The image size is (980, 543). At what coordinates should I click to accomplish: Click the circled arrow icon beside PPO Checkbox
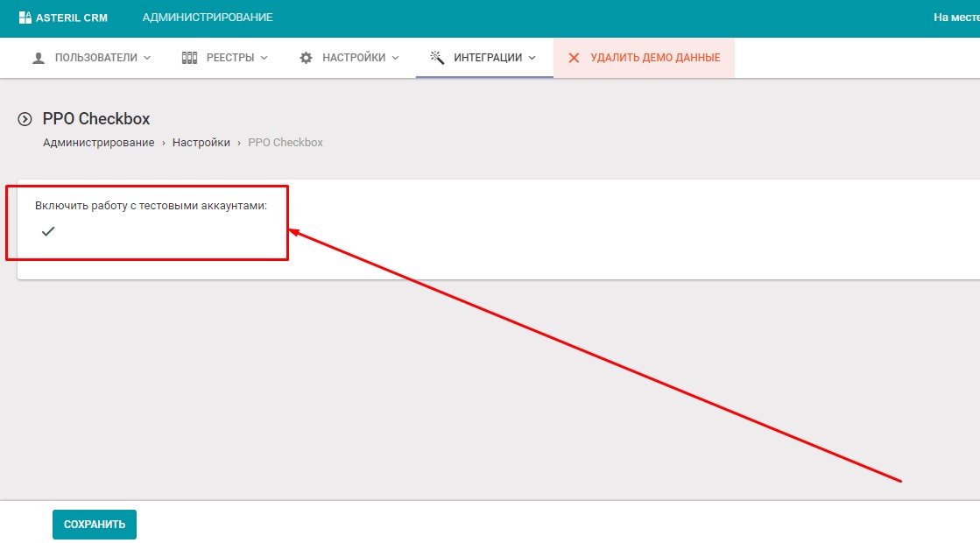pyautogui.click(x=25, y=119)
